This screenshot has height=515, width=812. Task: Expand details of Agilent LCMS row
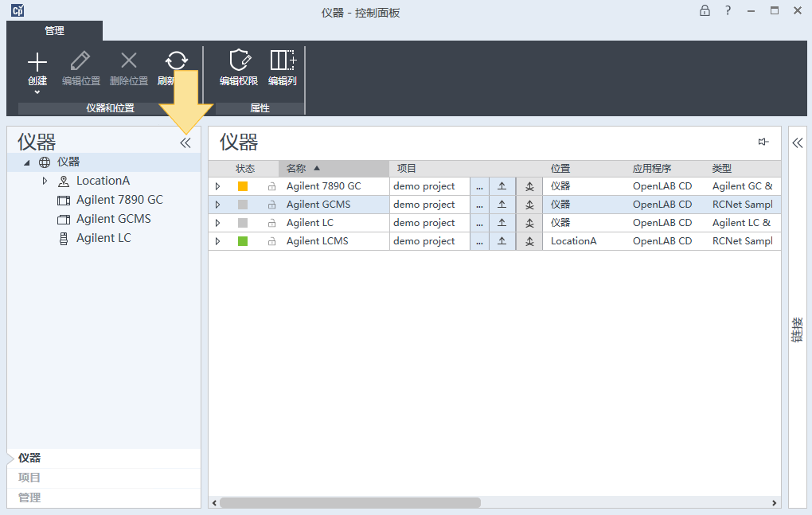(x=217, y=241)
